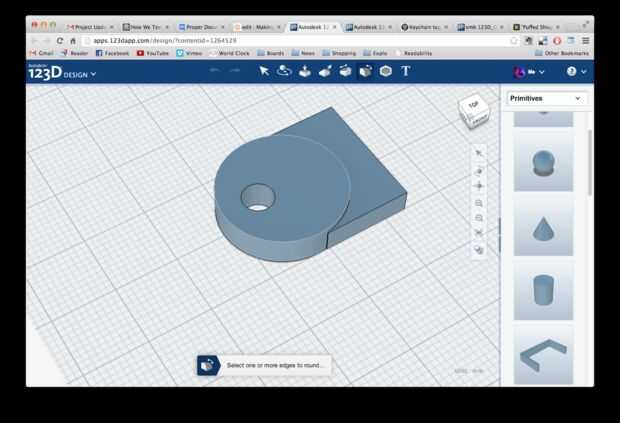Open the Help dropdown menu
This screenshot has height=423, width=620.
[x=576, y=72]
